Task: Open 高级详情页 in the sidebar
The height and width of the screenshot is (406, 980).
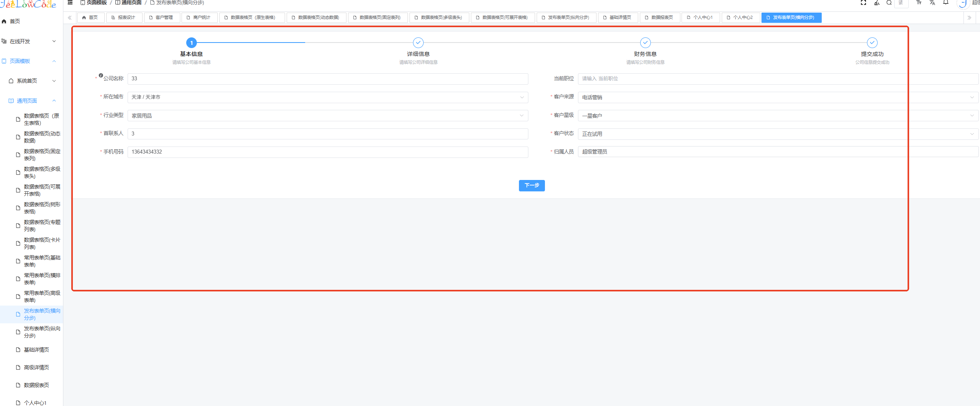Action: click(36, 367)
